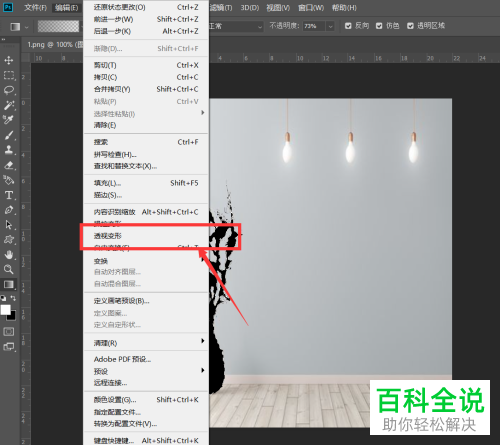The height and width of the screenshot is (445, 500).
Task: Click gradient tool preset icon in options bar
Action: pos(15,26)
